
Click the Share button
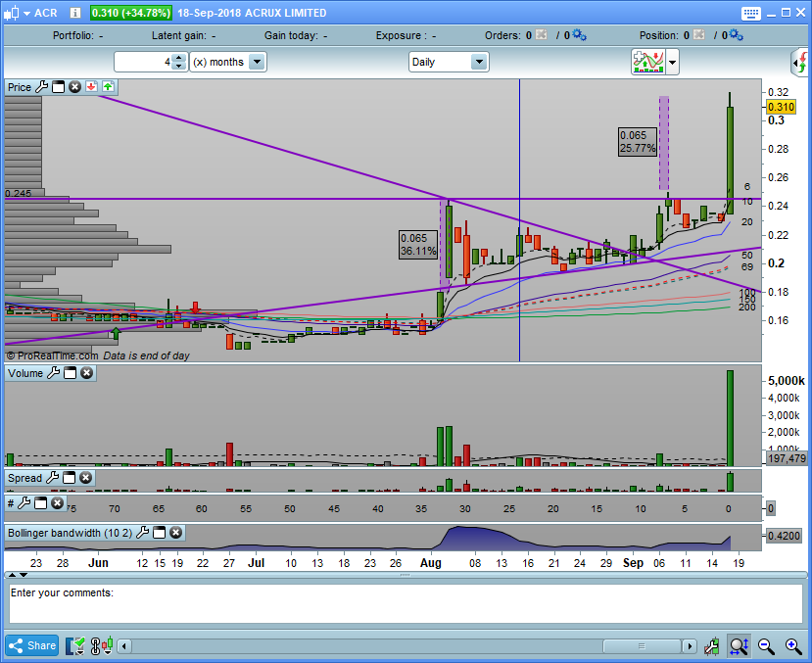[x=32, y=646]
